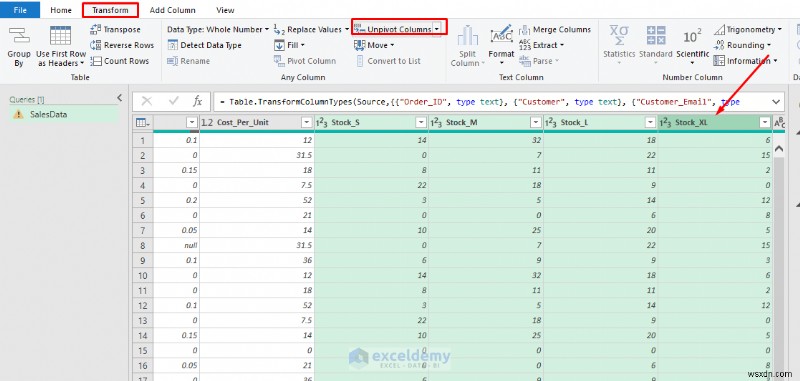Click the vertical scrollbar up arrow
Viewport: 800px width, 381px height.
coord(779,149)
